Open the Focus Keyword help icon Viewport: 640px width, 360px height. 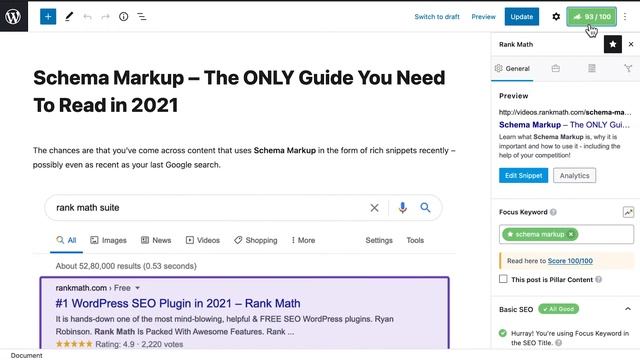(x=553, y=212)
